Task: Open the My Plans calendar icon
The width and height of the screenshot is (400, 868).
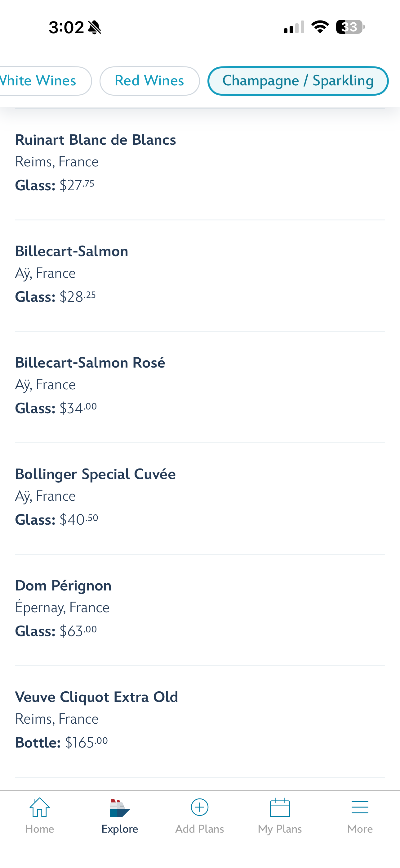Action: click(280, 807)
